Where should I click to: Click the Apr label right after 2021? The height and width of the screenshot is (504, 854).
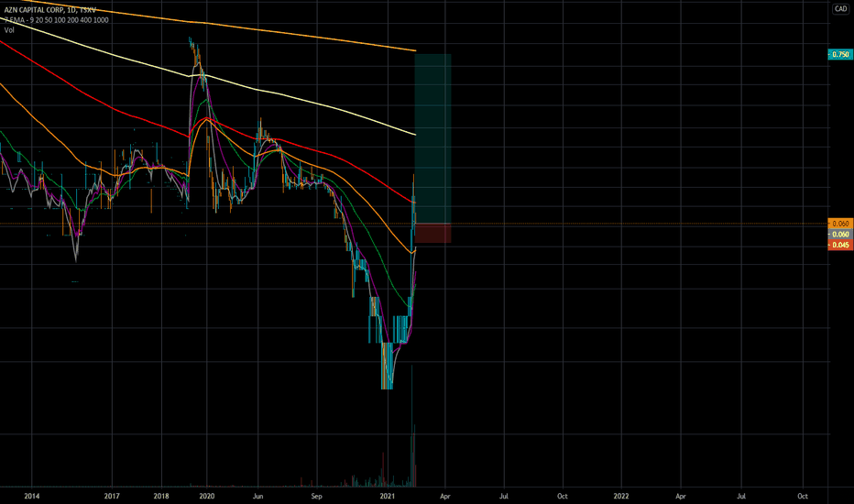pos(445,496)
